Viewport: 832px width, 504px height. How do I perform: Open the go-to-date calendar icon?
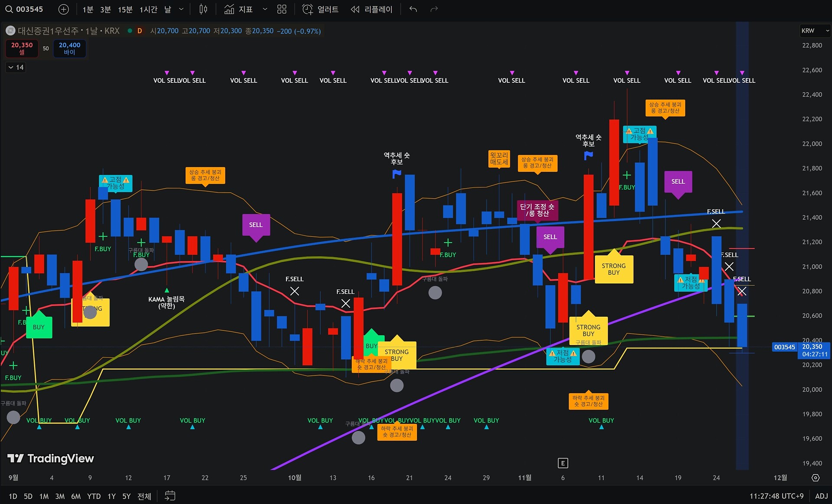point(170,496)
